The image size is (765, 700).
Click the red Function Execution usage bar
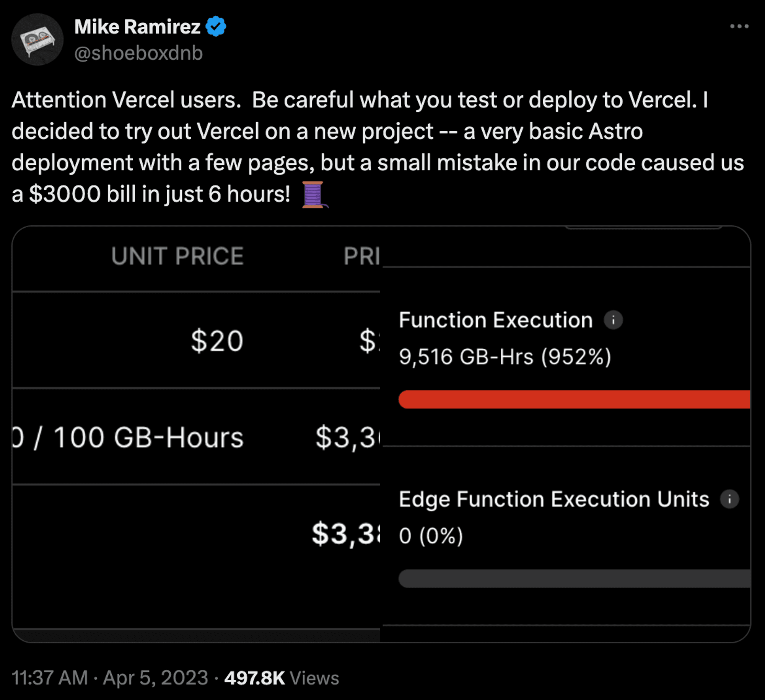(574, 399)
